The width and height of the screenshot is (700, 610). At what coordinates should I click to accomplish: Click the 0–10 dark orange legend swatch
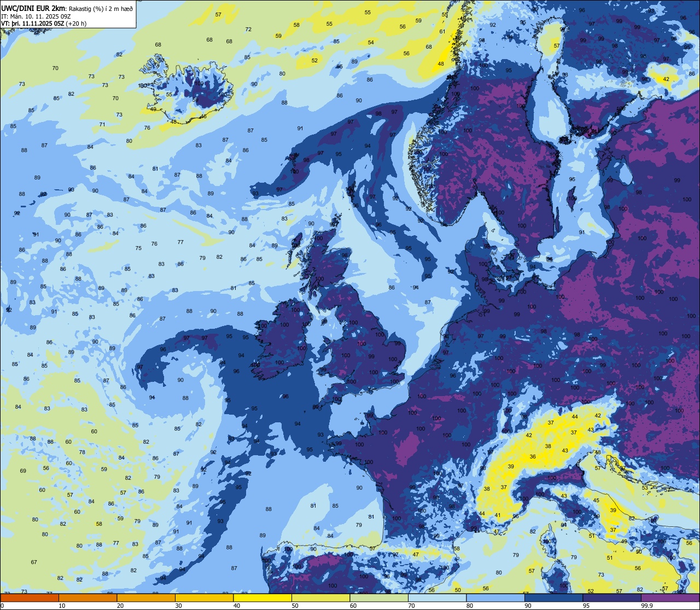tap(30, 597)
